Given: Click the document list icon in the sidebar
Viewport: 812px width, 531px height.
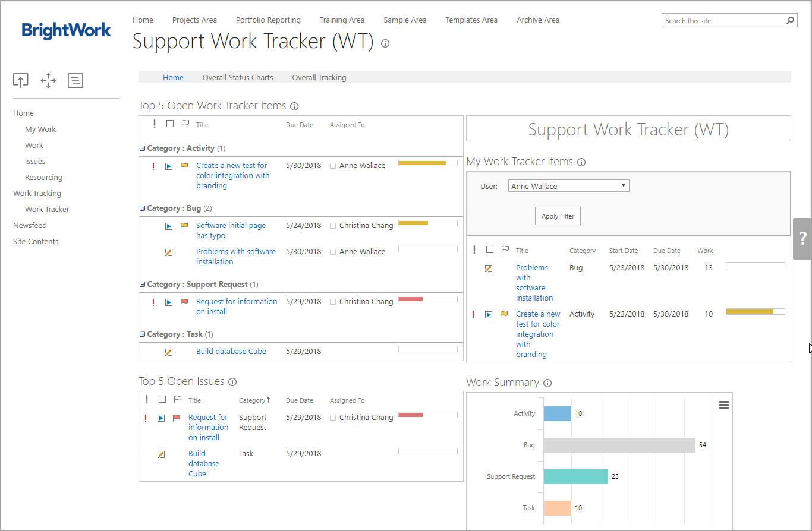Looking at the screenshot, I should (75, 81).
